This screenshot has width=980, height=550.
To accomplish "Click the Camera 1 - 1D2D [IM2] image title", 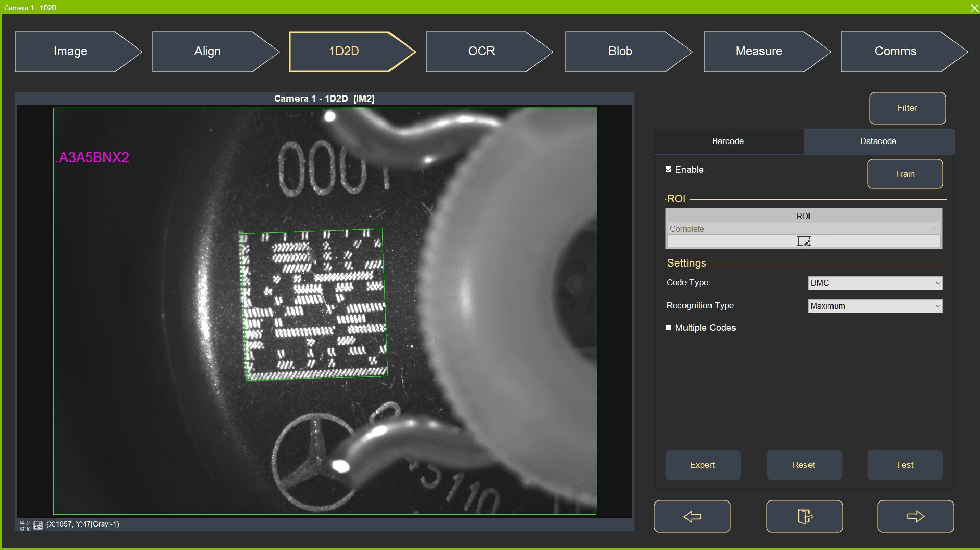I will (324, 99).
